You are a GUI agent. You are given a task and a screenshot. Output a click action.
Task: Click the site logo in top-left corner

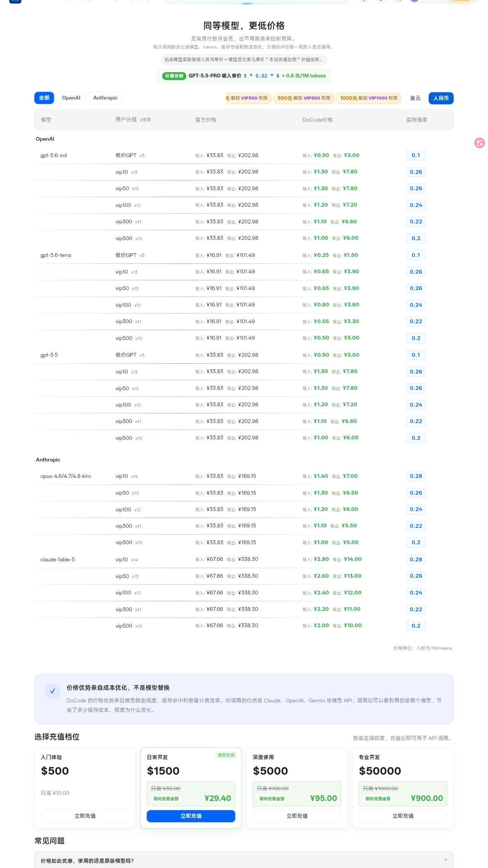[15, 1]
